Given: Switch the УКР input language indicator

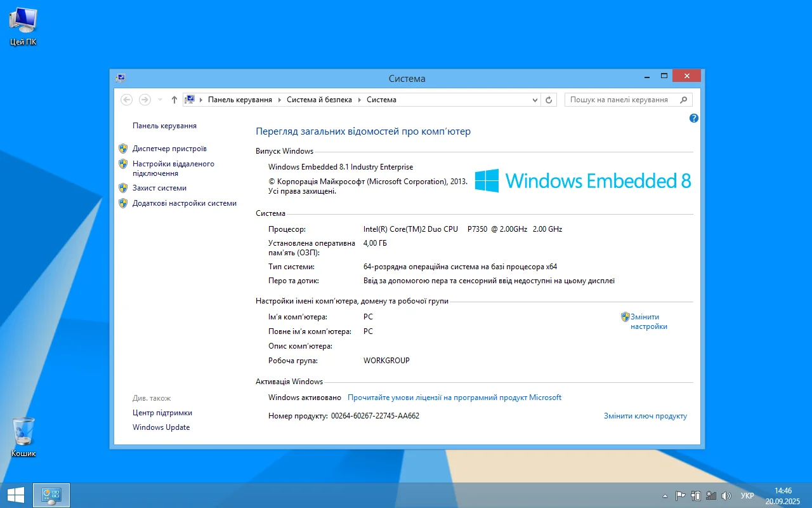Looking at the screenshot, I should (x=747, y=496).
